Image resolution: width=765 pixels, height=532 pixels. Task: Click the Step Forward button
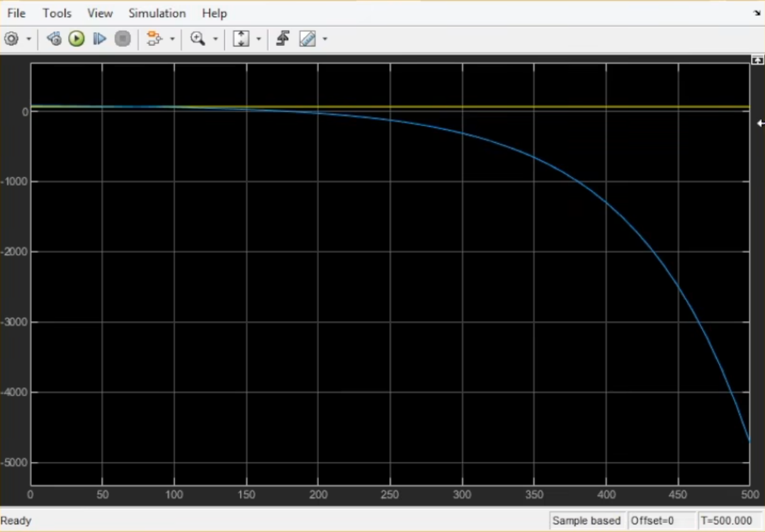coord(99,39)
